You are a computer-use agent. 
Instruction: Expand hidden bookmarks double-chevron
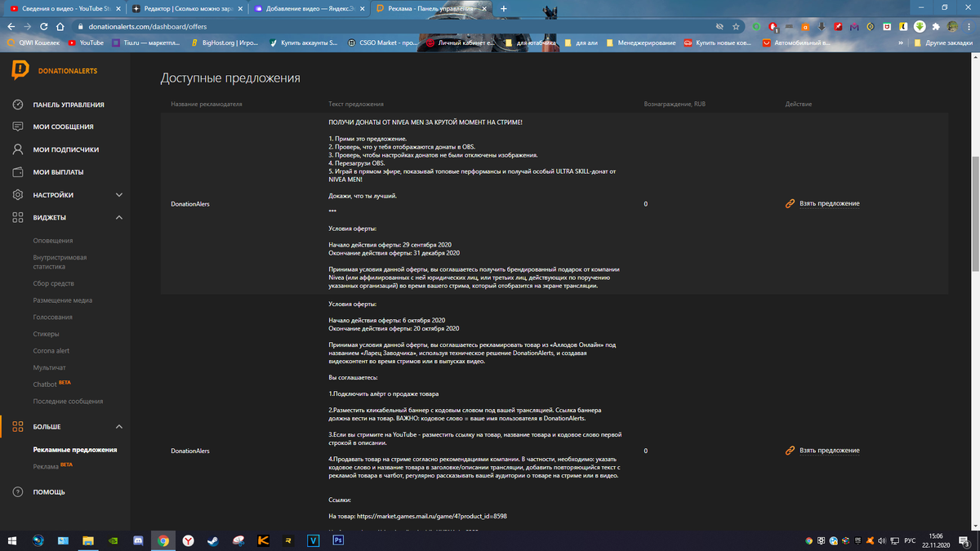pos(902,42)
